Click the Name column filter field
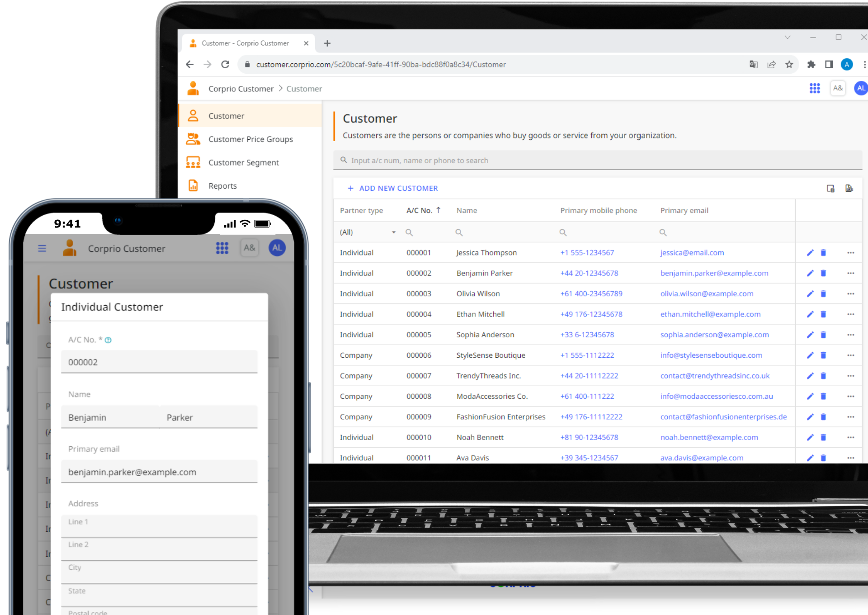868x615 pixels. pyautogui.click(x=503, y=232)
